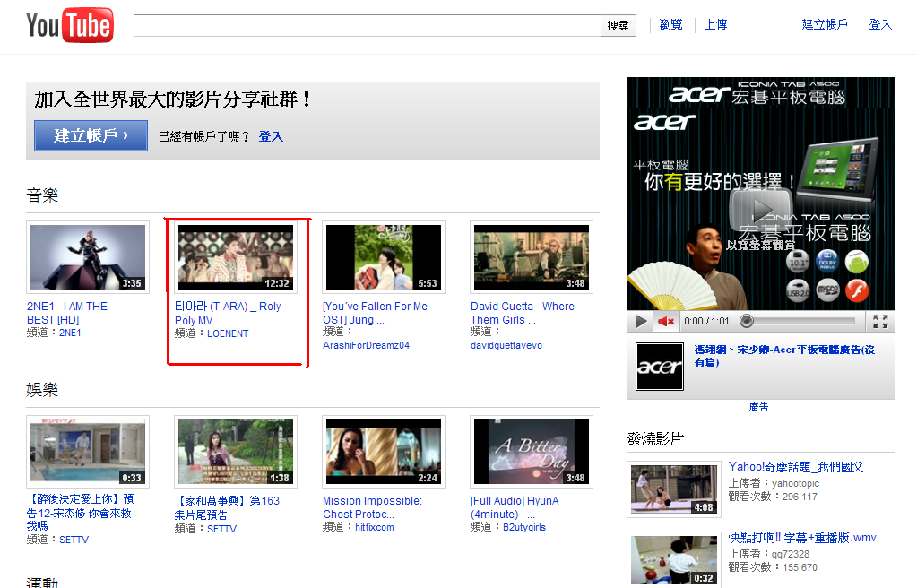
Task: Open the T-ARA Roly Poly MV thumbnail
Action: pyautogui.click(x=236, y=257)
